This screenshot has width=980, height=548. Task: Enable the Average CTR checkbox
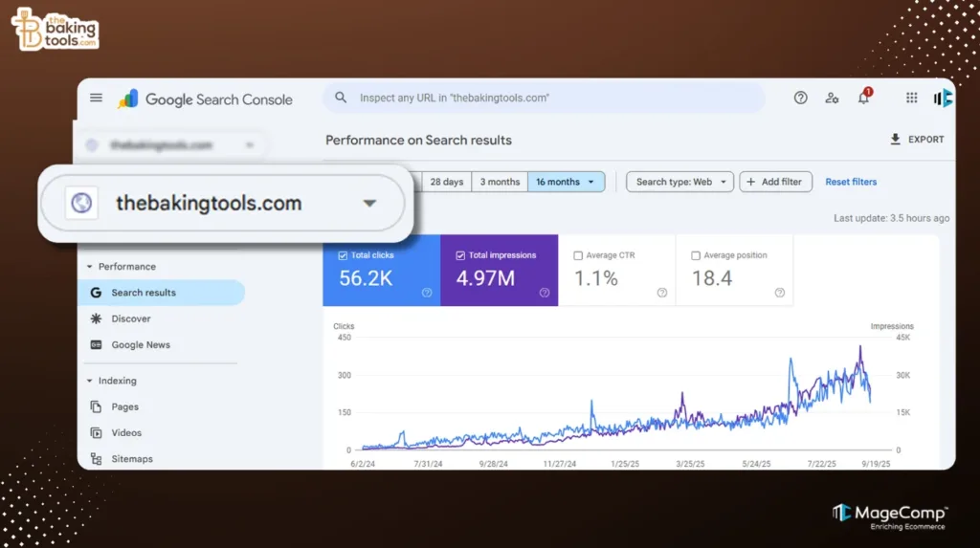(577, 255)
